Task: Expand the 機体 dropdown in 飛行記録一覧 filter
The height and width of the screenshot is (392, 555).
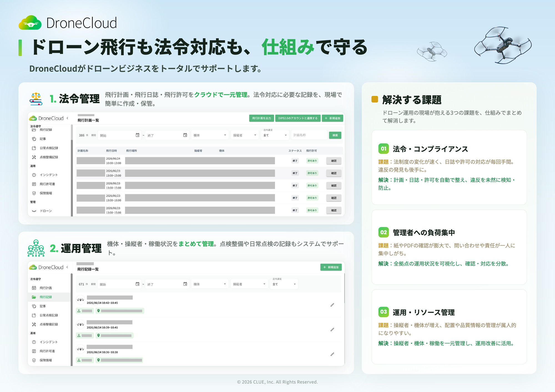Action: coord(210,284)
